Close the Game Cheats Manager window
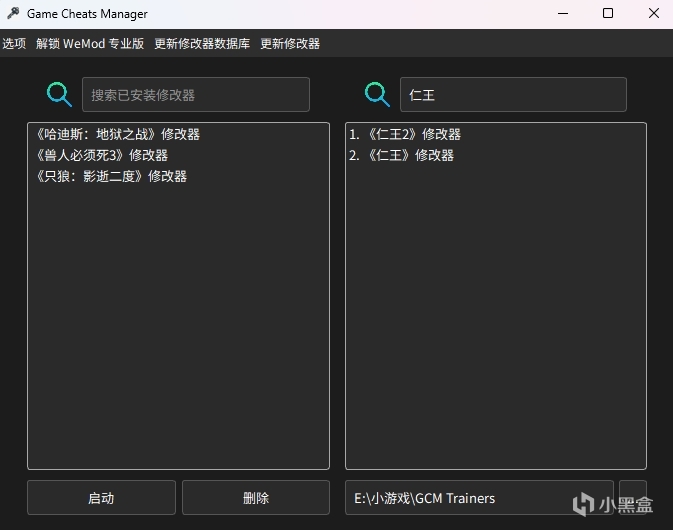The width and height of the screenshot is (673, 530). point(654,13)
